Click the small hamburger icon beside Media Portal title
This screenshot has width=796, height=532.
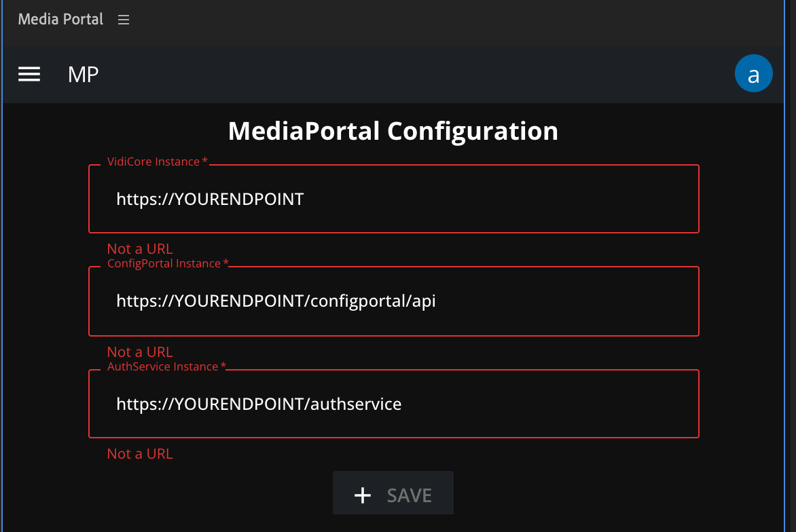click(124, 20)
